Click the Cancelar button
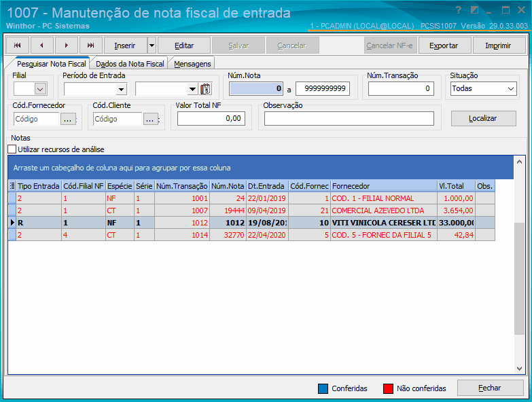The width and height of the screenshot is (532, 402). pos(291,45)
